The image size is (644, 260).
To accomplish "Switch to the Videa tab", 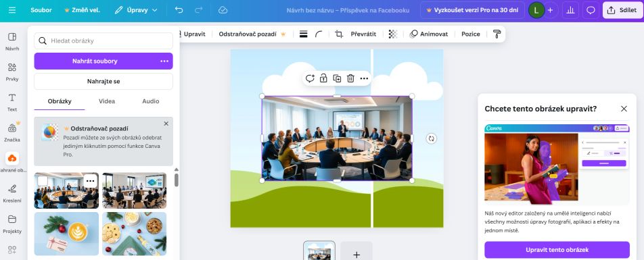I will coord(107,101).
